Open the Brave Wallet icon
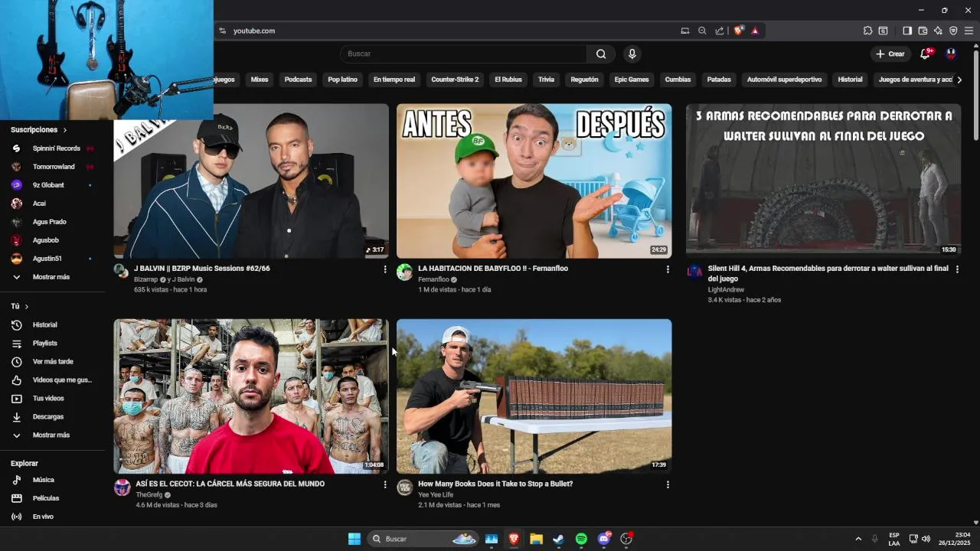The height and width of the screenshot is (551, 980). tap(923, 31)
